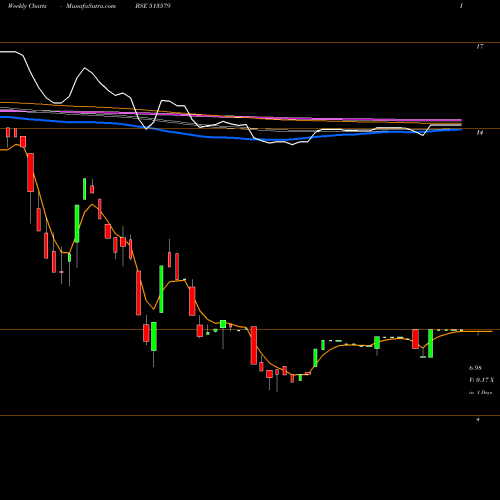Click the '14' price axis label
This screenshot has height=500, width=500.
[x=480, y=133]
